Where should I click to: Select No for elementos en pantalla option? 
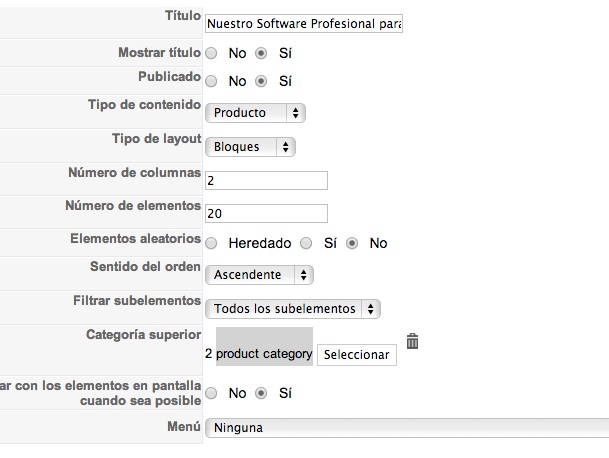[212, 393]
